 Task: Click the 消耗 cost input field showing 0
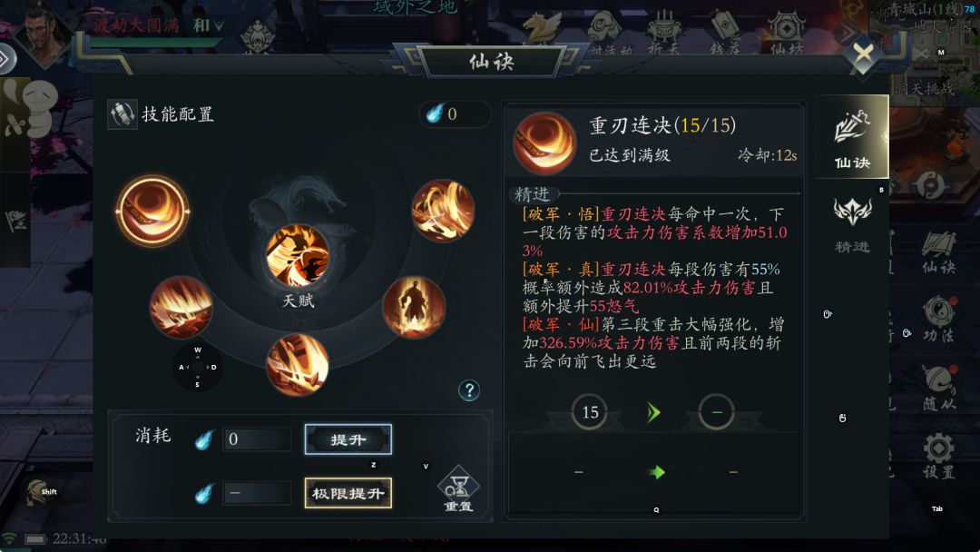[x=257, y=439]
